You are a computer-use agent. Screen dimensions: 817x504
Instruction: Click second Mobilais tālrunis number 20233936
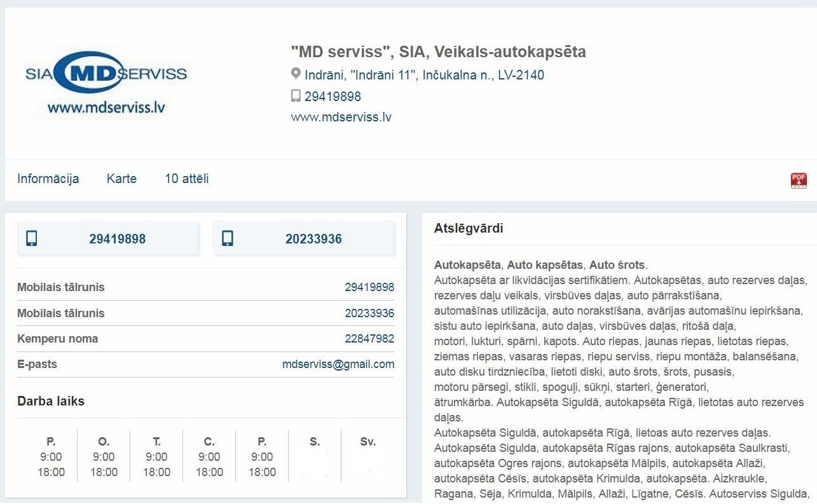[x=369, y=313]
